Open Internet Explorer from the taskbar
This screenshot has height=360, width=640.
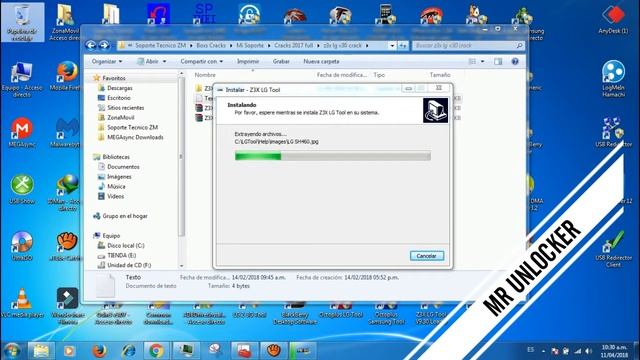pos(129,351)
